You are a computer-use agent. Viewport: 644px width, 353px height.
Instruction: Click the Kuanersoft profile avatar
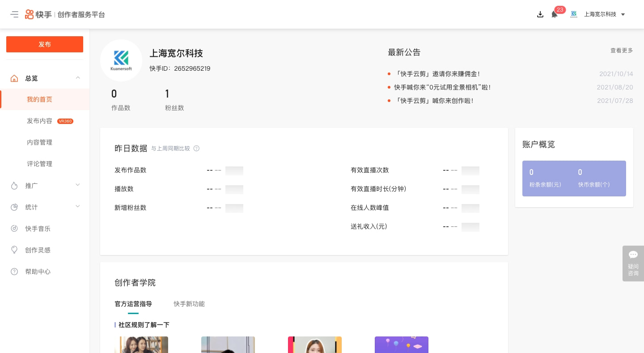pyautogui.click(x=121, y=60)
